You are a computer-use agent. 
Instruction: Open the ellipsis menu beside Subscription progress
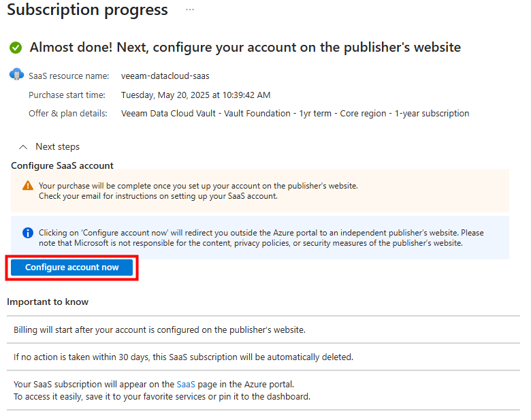[190, 10]
